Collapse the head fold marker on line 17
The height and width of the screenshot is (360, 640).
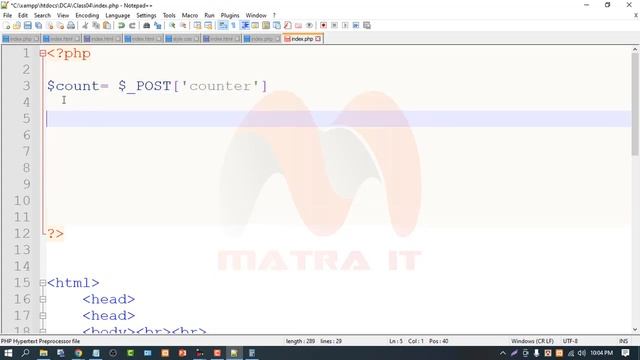point(43,316)
